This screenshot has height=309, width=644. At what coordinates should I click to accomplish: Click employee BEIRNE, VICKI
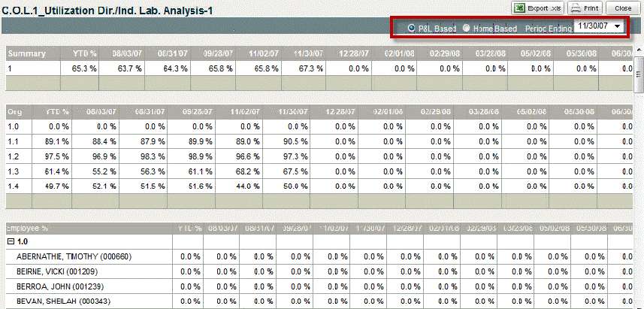click(56, 271)
